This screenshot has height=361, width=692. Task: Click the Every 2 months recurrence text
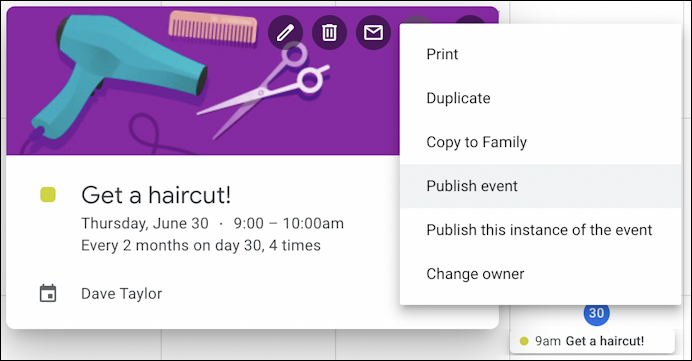[x=201, y=245]
